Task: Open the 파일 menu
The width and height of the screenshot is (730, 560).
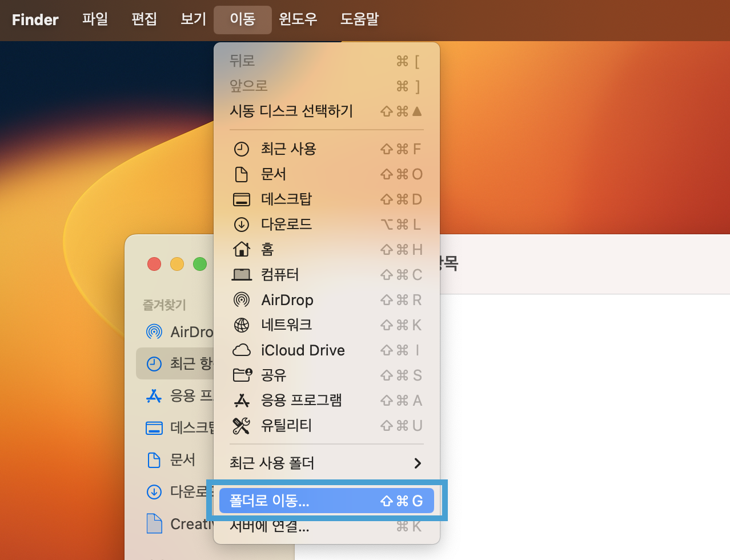Action: (95, 19)
